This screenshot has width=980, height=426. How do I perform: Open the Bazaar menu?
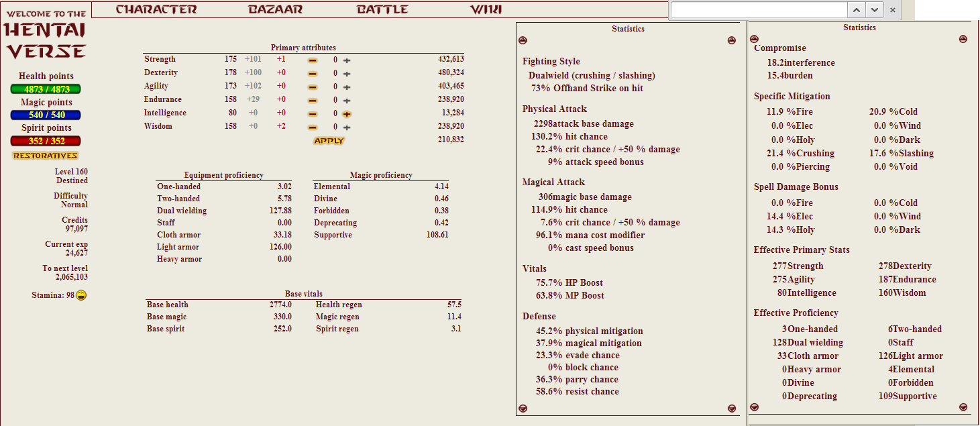click(x=275, y=9)
